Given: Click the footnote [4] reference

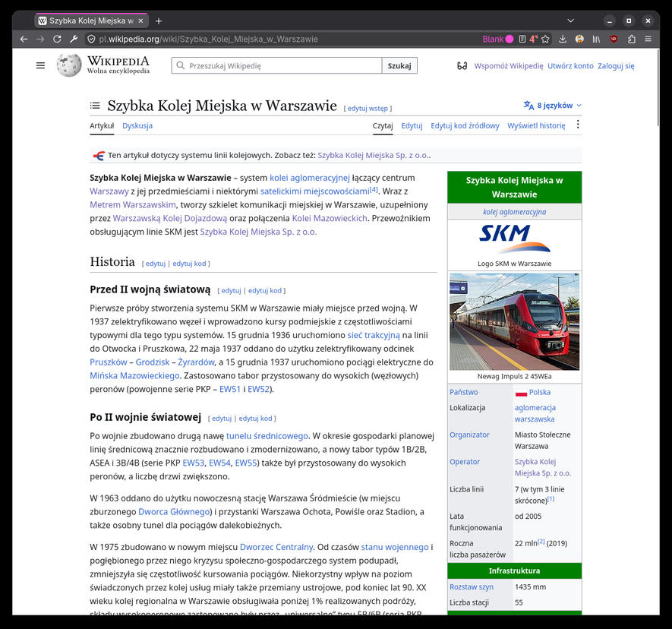Looking at the screenshot, I should tap(374, 189).
